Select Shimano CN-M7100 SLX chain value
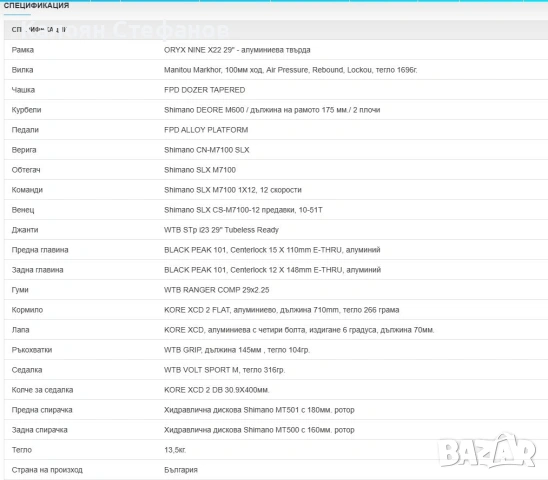 (x=207, y=150)
